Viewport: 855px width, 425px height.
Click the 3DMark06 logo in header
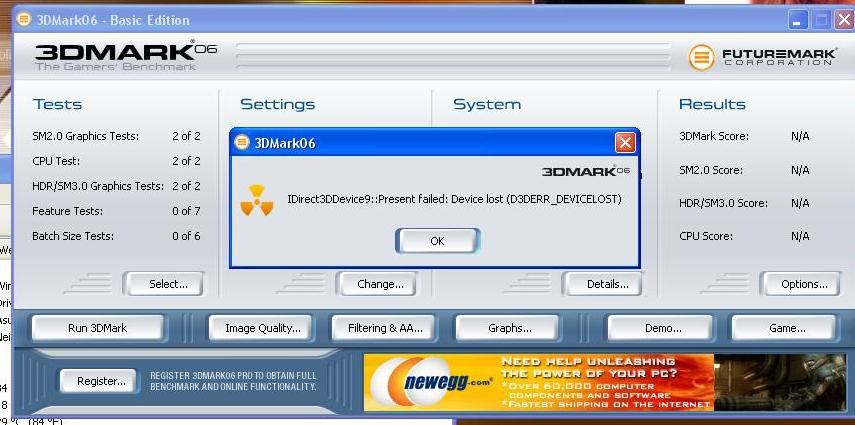(x=125, y=56)
